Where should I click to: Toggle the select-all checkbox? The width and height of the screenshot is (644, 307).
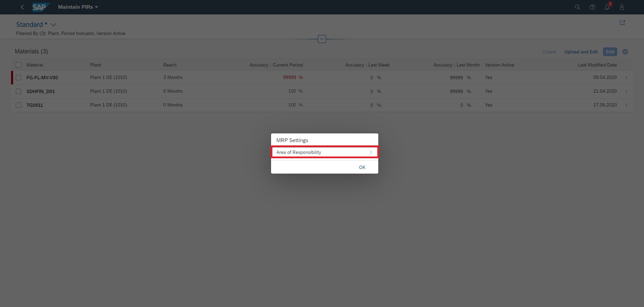click(18, 65)
